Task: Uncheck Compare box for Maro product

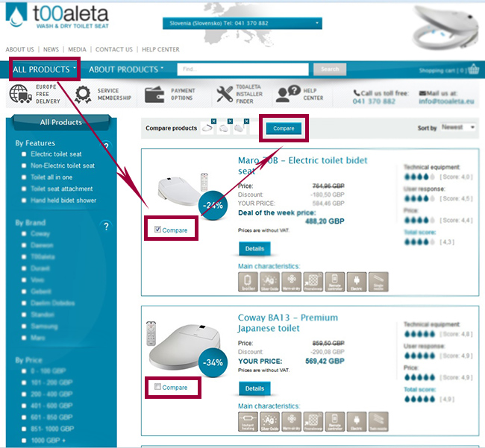Action: 157,230
